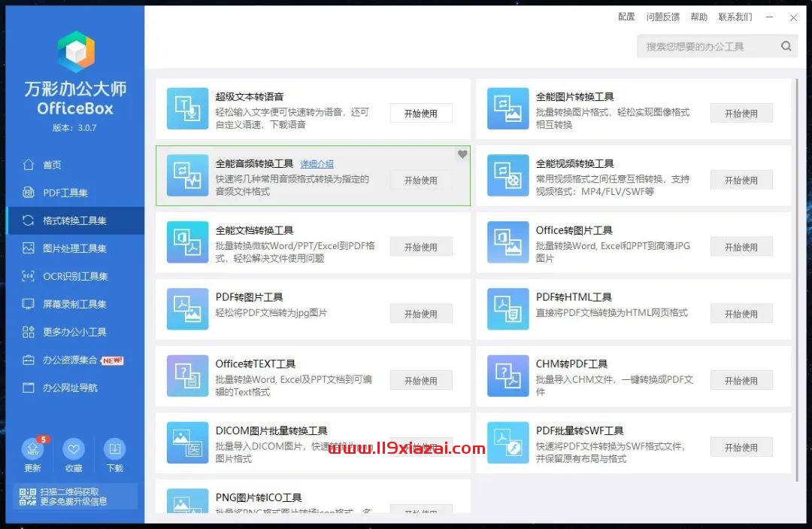The width and height of the screenshot is (812, 529).
Task: Click 开始使用 for 全能文档转换工具
Action: pos(421,247)
